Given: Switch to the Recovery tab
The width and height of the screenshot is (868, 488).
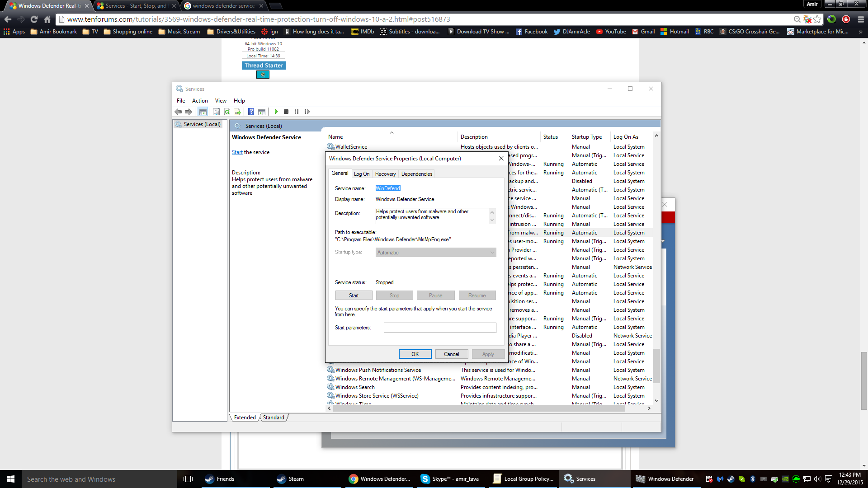Looking at the screenshot, I should pyautogui.click(x=385, y=174).
